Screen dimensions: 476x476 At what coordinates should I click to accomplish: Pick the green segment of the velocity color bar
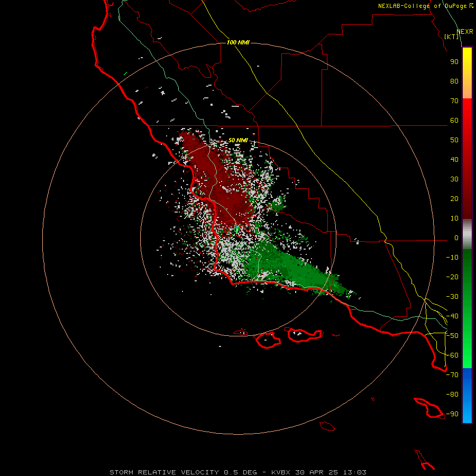click(467, 308)
